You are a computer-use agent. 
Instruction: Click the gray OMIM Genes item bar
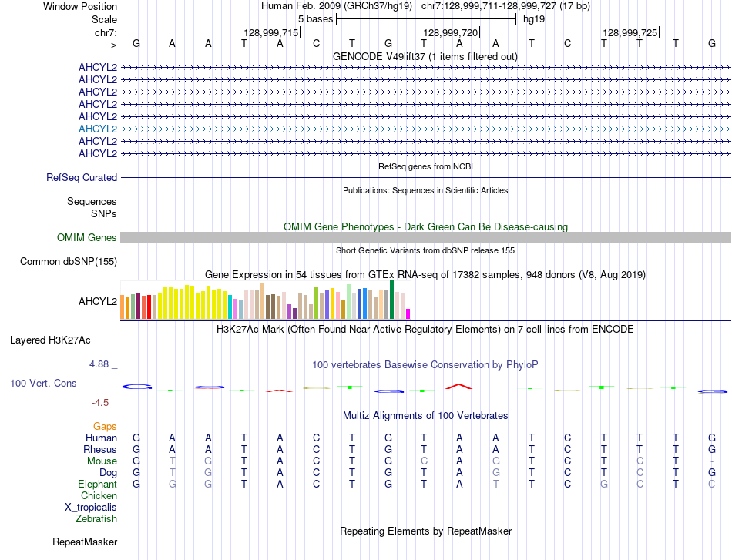(x=425, y=238)
